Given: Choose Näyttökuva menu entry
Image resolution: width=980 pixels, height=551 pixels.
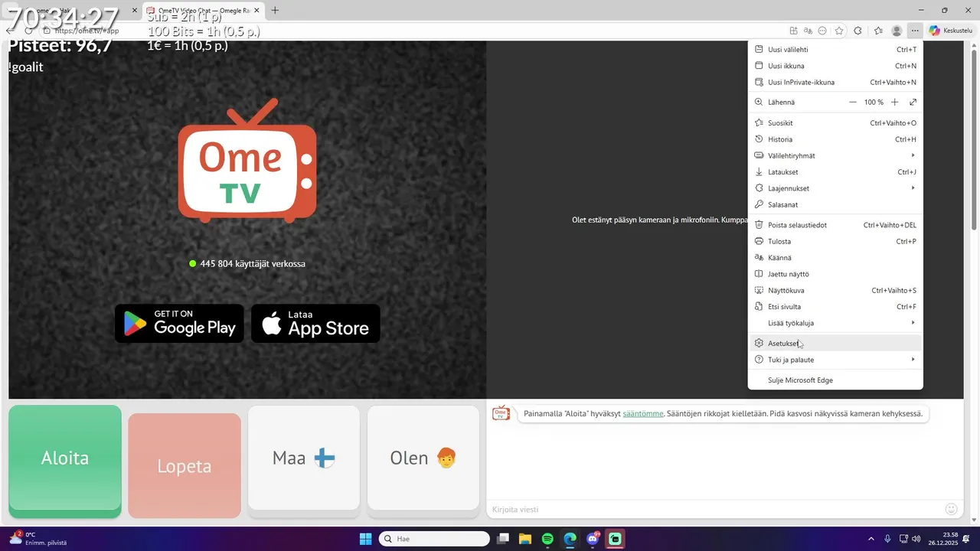Looking at the screenshot, I should click(x=835, y=291).
